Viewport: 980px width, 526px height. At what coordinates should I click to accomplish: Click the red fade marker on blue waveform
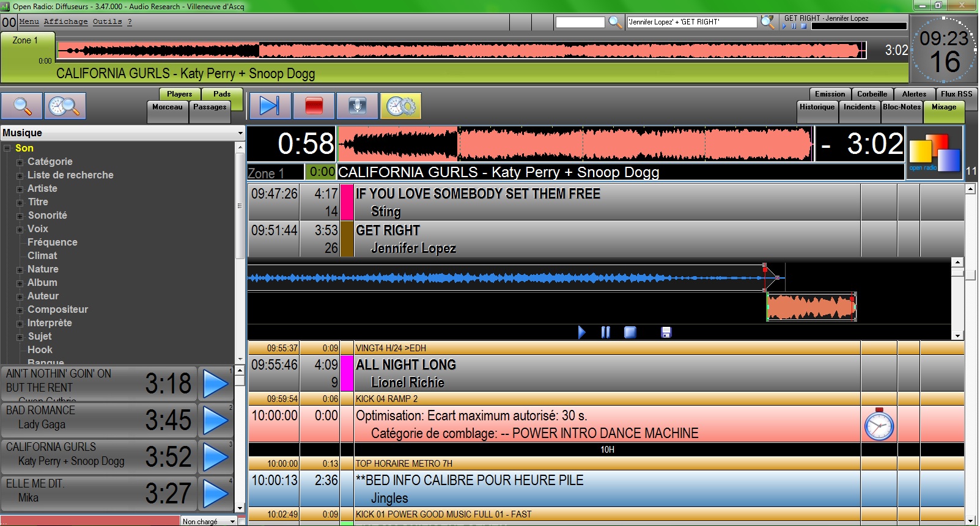764,268
